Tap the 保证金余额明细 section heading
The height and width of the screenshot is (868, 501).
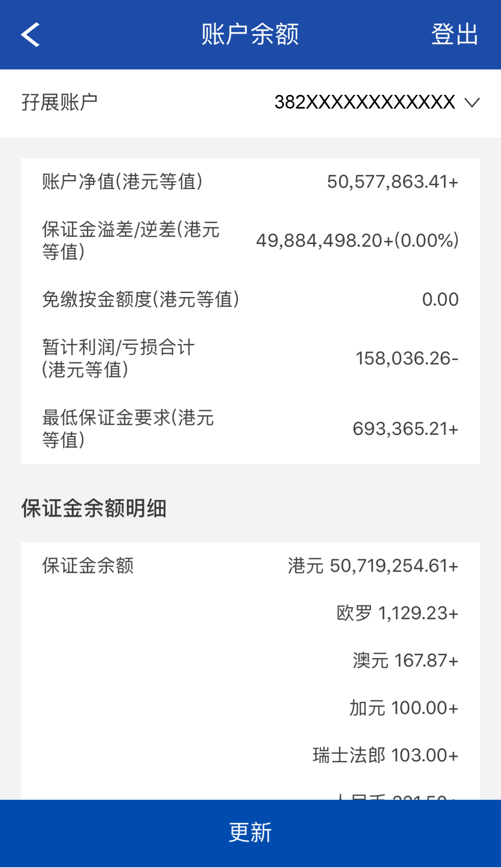tap(94, 508)
